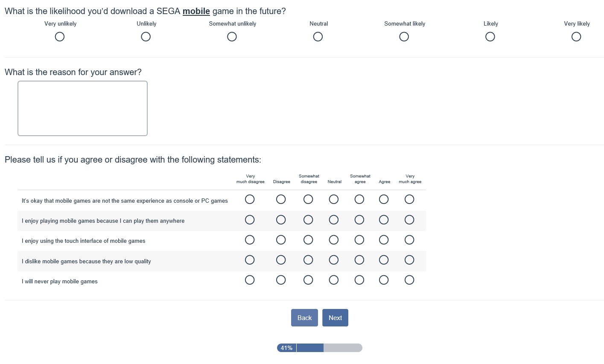Select 'Very unlikely' for SEGA mobile download
The width and height of the screenshot is (604, 364).
point(60,37)
